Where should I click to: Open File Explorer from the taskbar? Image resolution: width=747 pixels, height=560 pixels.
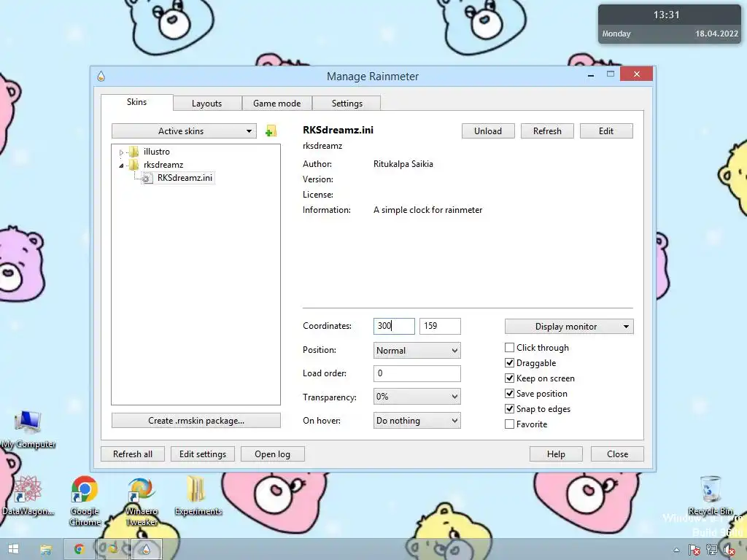coord(46,550)
